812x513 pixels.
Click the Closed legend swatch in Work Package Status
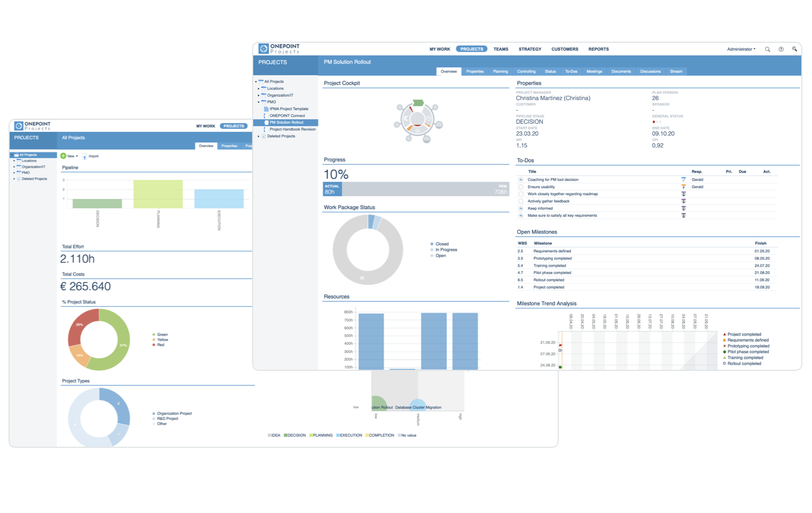pyautogui.click(x=432, y=244)
